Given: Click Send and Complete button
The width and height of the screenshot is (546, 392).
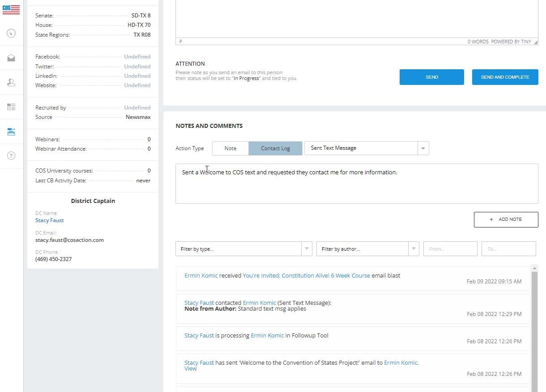Looking at the screenshot, I should pos(505,77).
